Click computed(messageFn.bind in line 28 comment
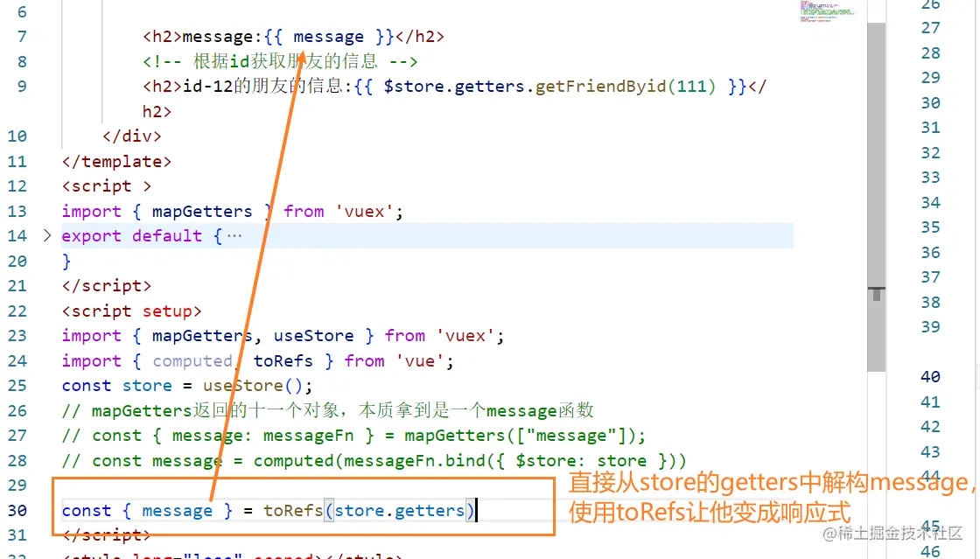This screenshot has height=559, width=980. point(369,461)
